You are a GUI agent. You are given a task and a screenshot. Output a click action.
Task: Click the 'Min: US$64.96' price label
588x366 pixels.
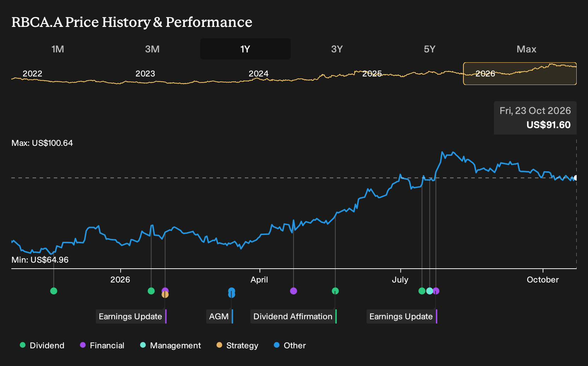click(x=40, y=260)
